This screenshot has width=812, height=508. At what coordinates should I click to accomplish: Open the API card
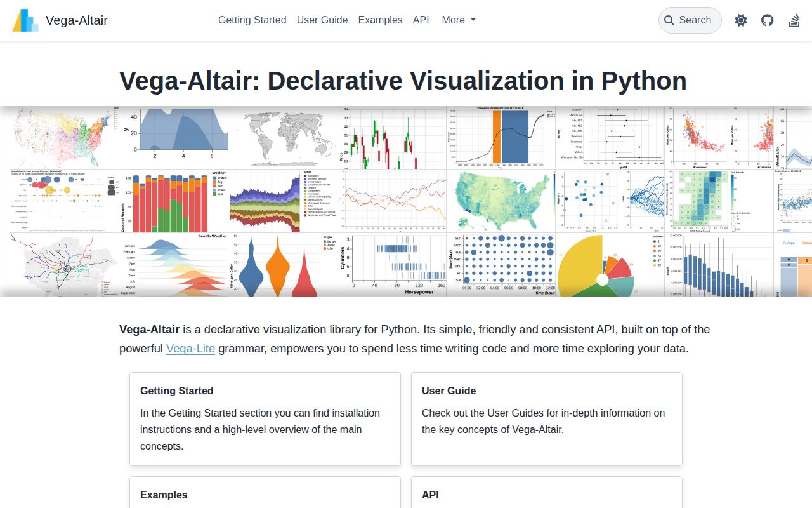(x=547, y=493)
